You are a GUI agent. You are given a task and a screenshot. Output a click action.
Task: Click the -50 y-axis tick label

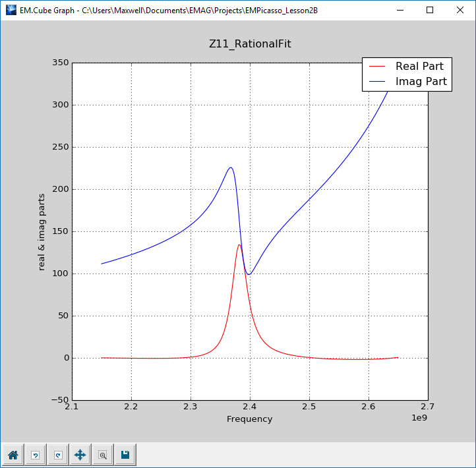60,400
